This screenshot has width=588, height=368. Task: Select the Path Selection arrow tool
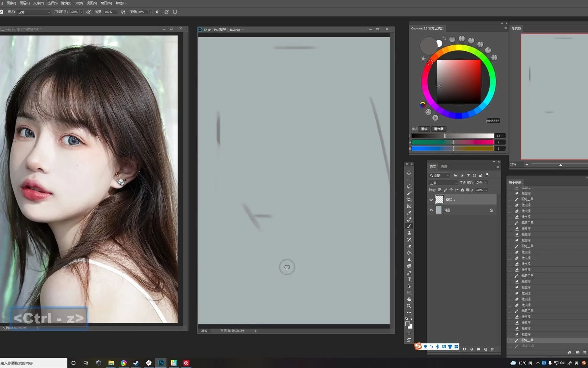tap(409, 286)
